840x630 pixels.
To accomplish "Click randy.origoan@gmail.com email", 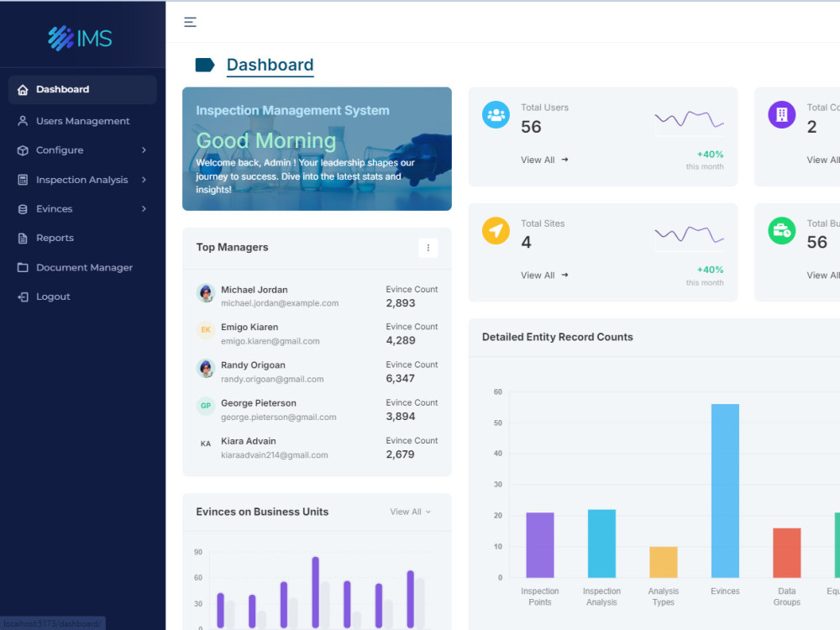I will [272, 380].
